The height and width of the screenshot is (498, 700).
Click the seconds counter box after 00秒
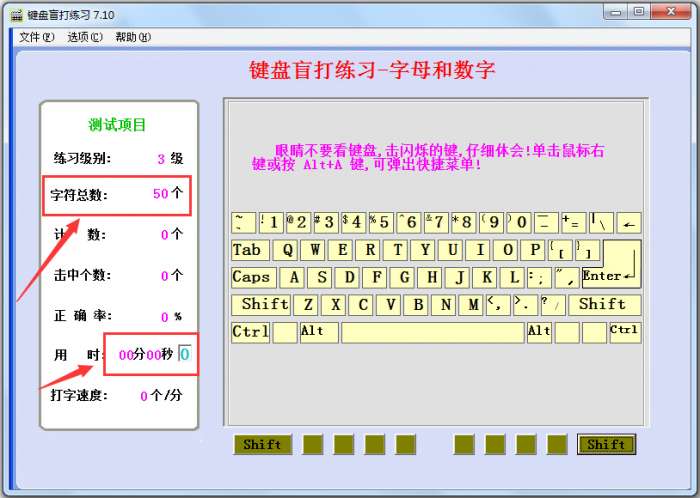click(185, 354)
